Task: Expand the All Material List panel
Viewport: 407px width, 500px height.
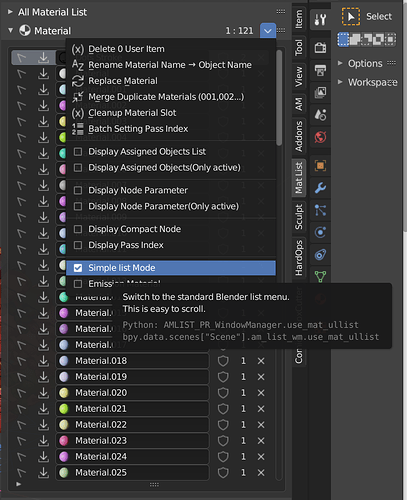Action: click(10, 12)
